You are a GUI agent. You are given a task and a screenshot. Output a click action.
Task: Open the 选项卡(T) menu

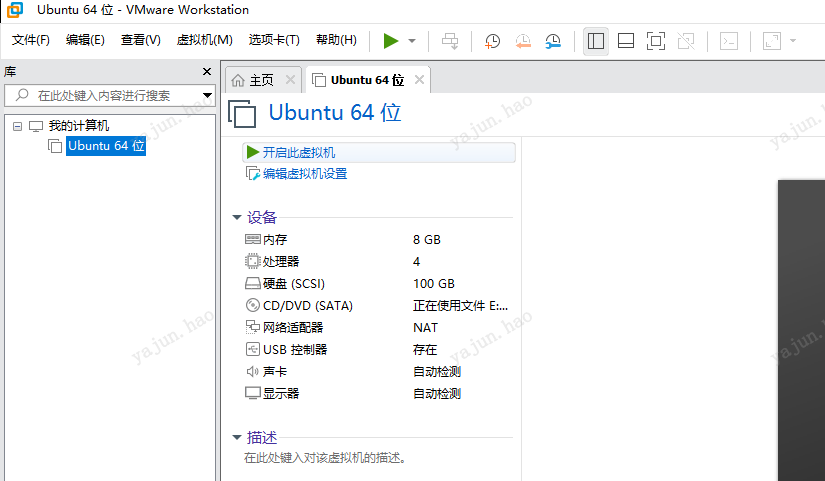tap(274, 40)
